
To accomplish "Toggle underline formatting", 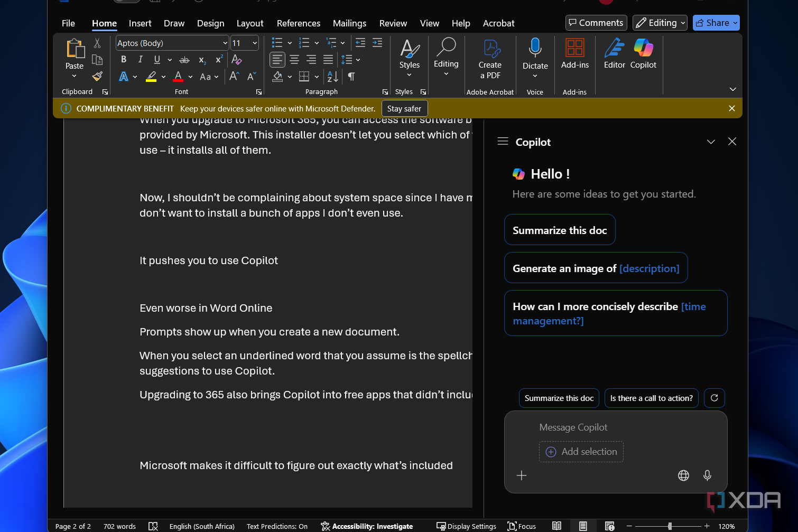I will (x=157, y=60).
